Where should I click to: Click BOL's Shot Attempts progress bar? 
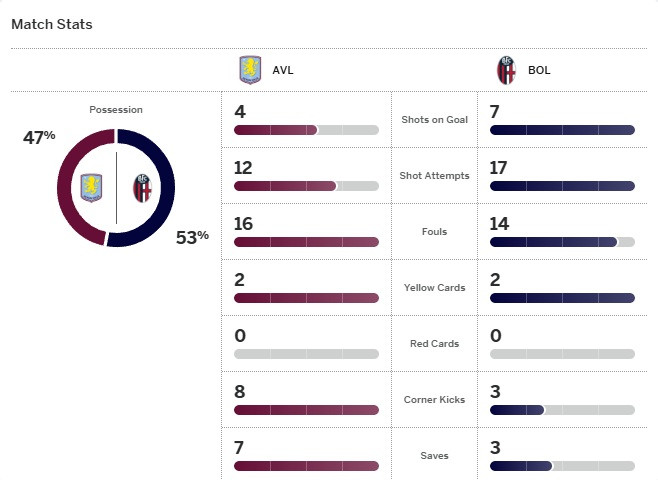click(562, 186)
